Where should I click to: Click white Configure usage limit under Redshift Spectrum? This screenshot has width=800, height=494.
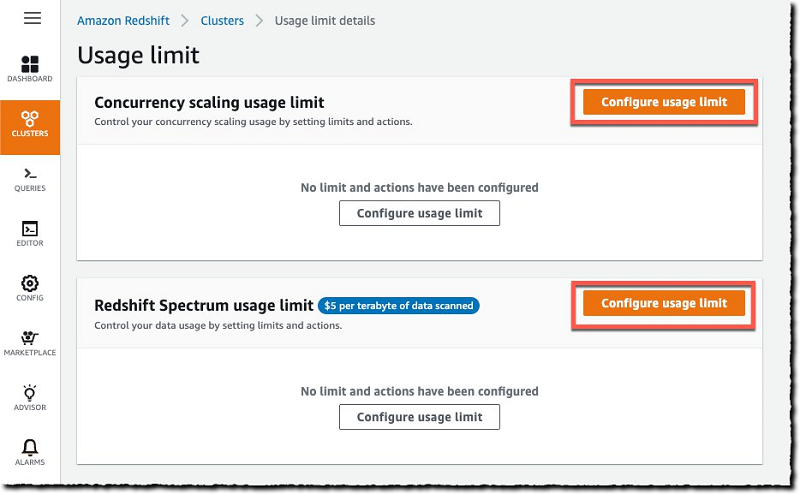click(419, 417)
